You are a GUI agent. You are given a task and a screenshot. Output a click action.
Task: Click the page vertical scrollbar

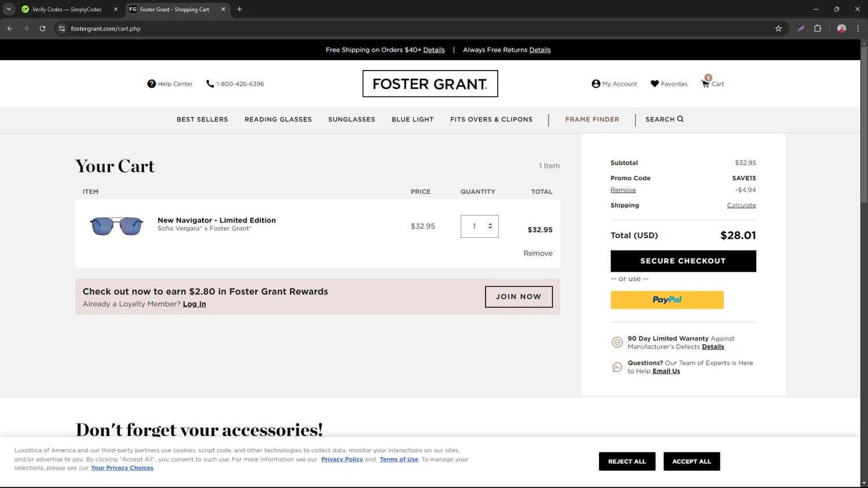[864, 125]
